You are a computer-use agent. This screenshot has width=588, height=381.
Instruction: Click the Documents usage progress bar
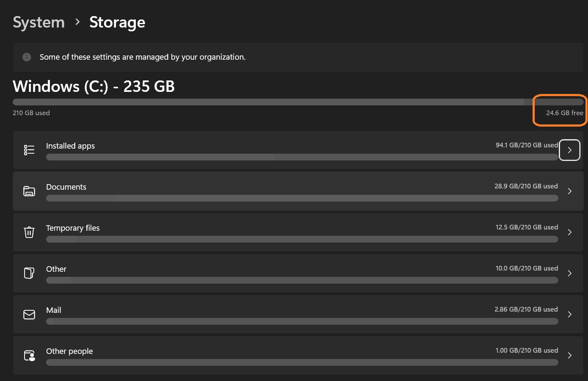coord(302,198)
